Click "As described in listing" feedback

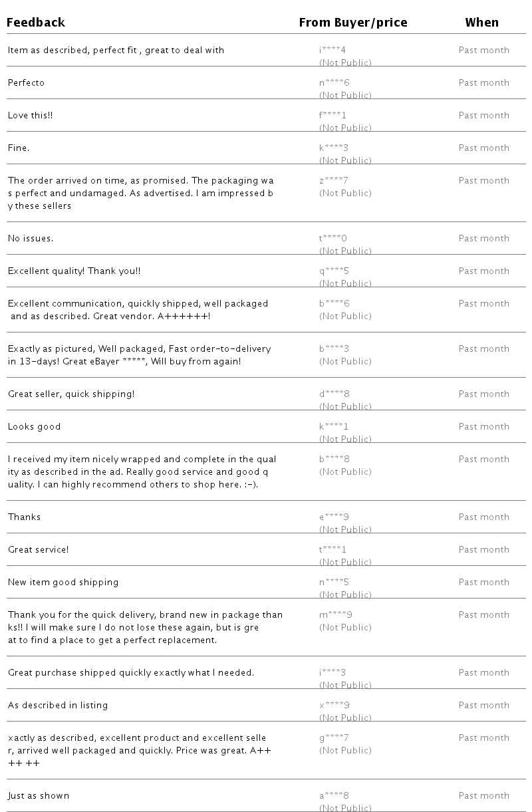click(58, 705)
